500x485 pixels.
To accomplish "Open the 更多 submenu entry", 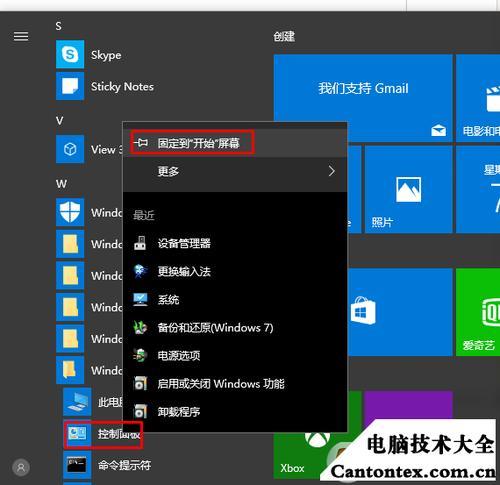I will click(x=235, y=171).
